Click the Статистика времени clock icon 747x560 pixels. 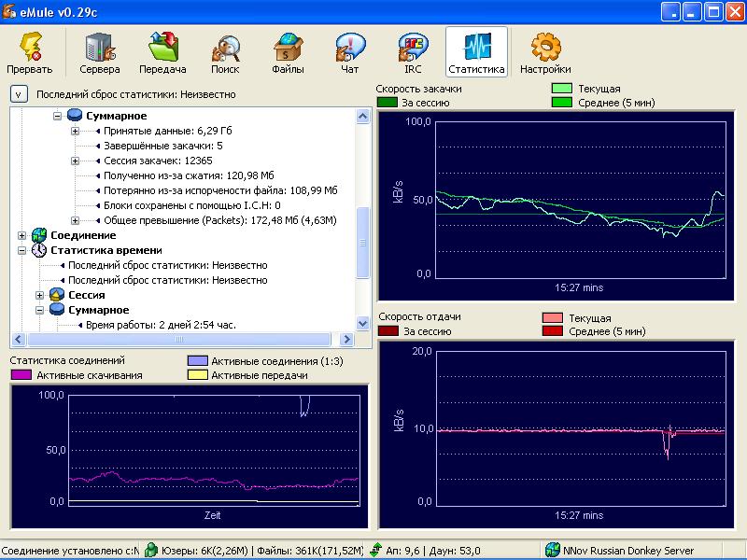pyautogui.click(x=38, y=250)
